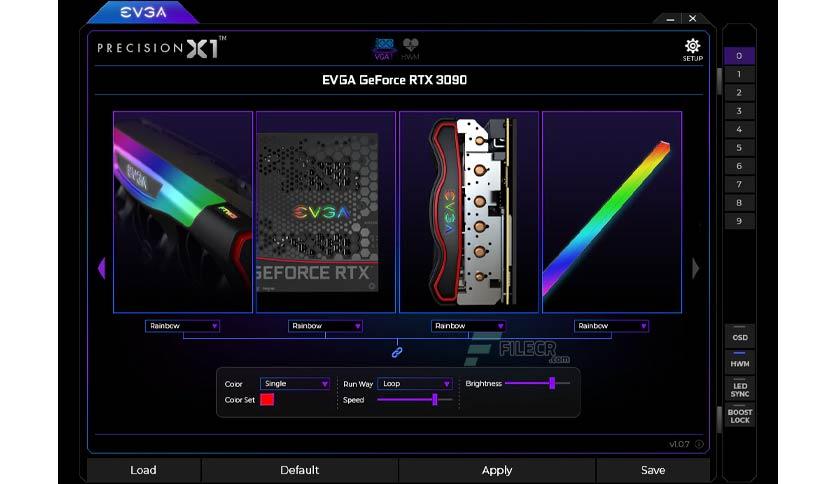Select profile 3
The width and height of the screenshot is (836, 484).
[x=739, y=111]
